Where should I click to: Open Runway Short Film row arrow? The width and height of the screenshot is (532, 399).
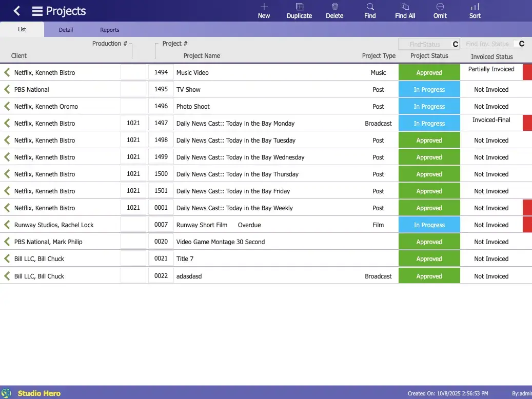pyautogui.click(x=7, y=225)
